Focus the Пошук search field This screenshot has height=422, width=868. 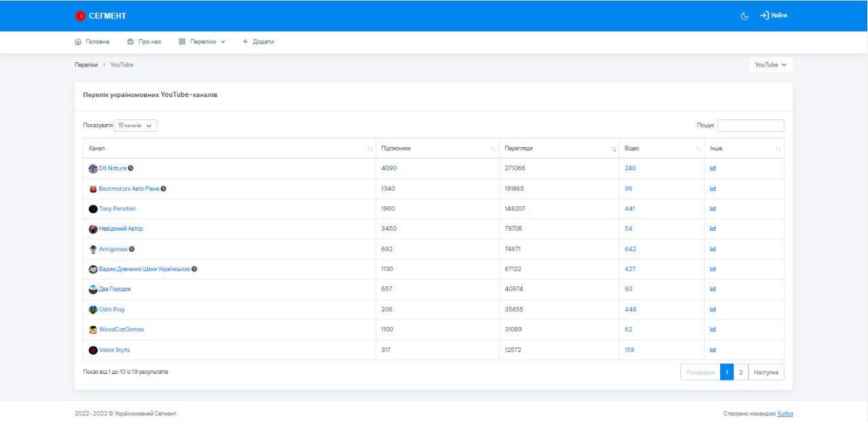click(751, 126)
